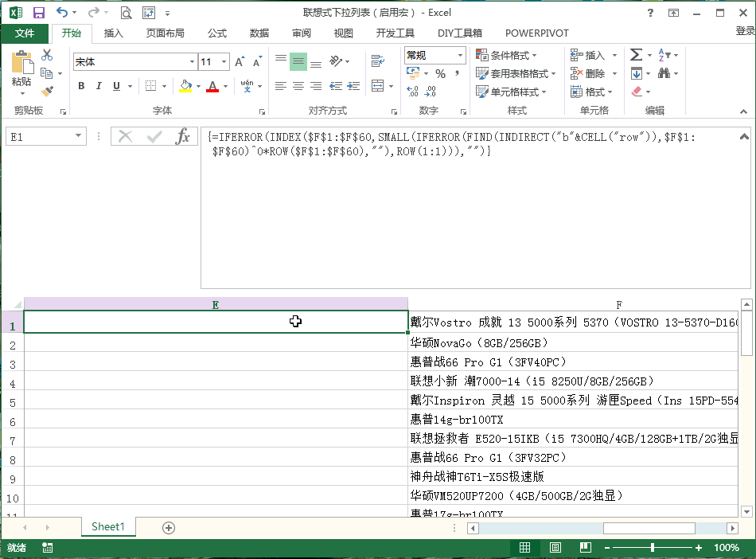Screen dimensions: 756x559
Task: Switch to Page Layout view icon
Action: click(555, 547)
